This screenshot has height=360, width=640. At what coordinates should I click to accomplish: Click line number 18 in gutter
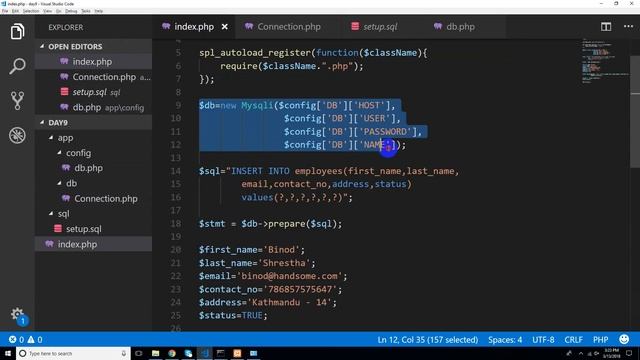[176, 224]
